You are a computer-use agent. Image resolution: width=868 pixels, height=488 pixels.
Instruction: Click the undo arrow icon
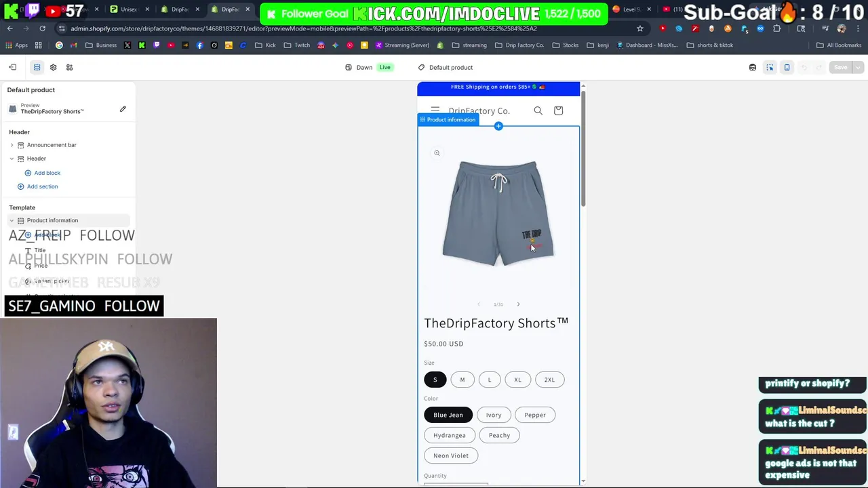[x=804, y=67]
